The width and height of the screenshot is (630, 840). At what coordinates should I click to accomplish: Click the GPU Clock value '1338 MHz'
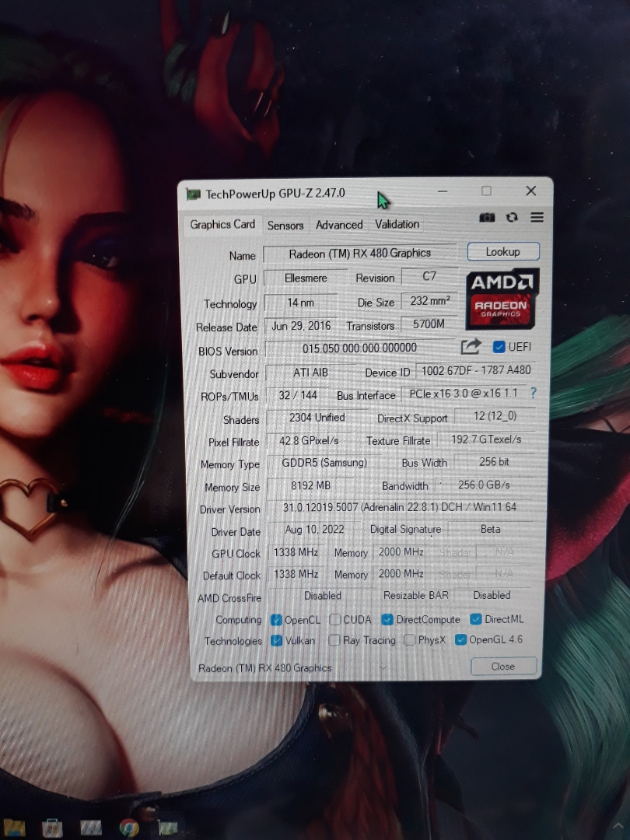tap(296, 552)
